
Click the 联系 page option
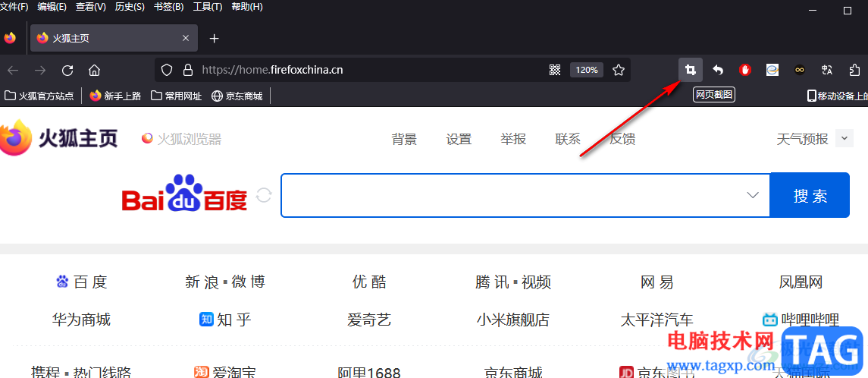coord(568,139)
